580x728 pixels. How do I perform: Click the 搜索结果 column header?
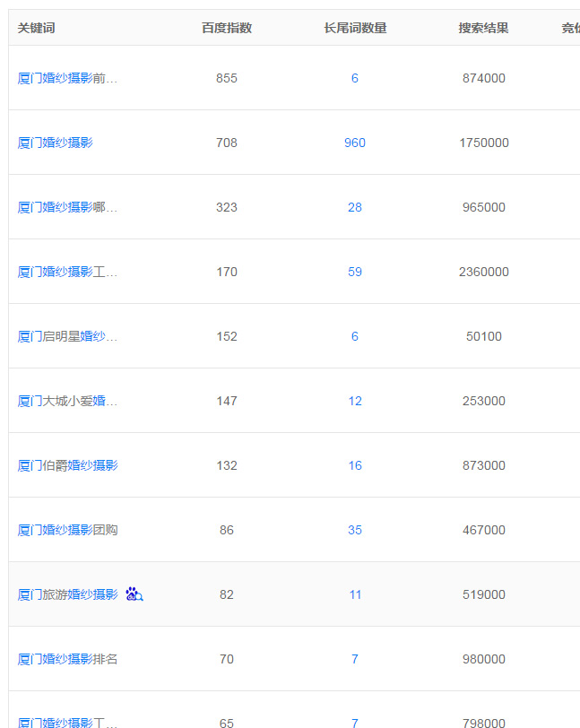483,28
